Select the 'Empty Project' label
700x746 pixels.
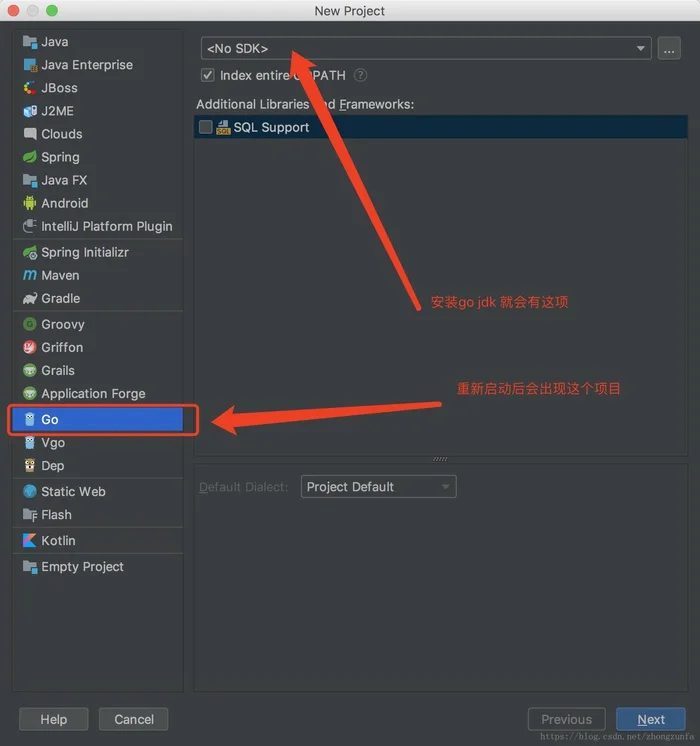pyautogui.click(x=82, y=567)
